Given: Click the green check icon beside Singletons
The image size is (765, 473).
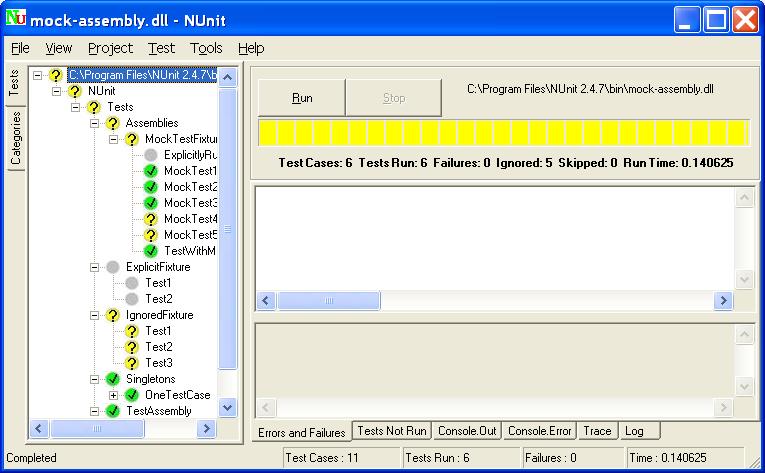Looking at the screenshot, I should click(x=113, y=379).
